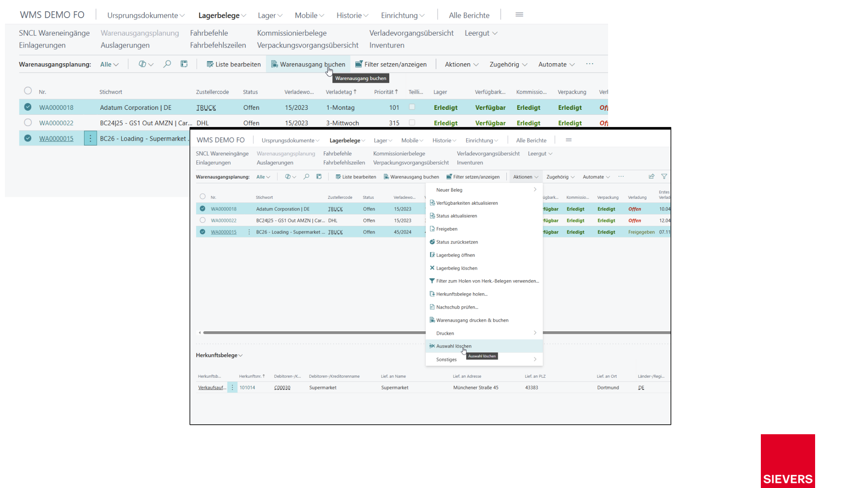Open Einrichtung dropdown in back window
868x488 pixels.
(x=403, y=15)
